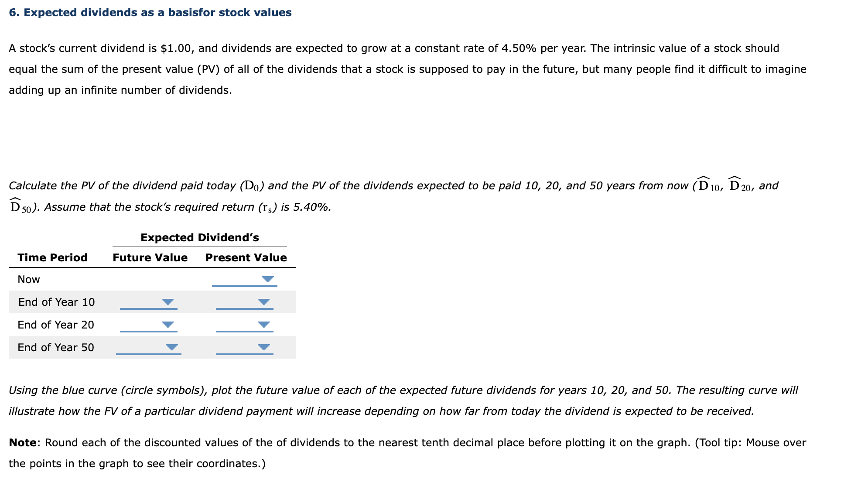Viewport: 868px width, 486px height.
Task: Select the End of Year 10 row label
Action: [x=56, y=301]
